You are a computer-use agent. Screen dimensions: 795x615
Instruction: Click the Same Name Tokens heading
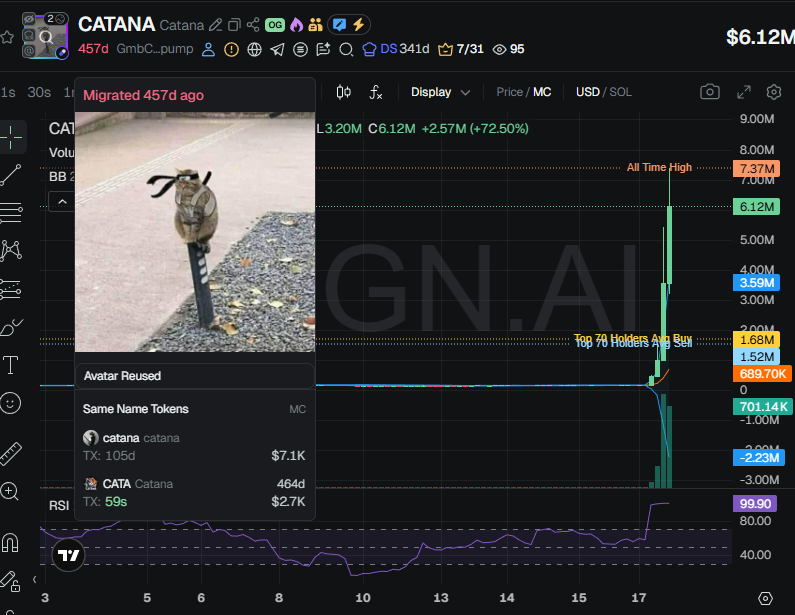coord(135,409)
